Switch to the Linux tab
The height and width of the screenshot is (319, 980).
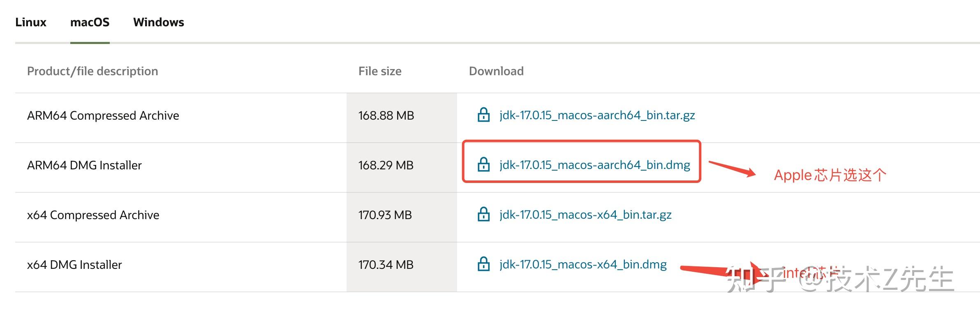click(31, 22)
